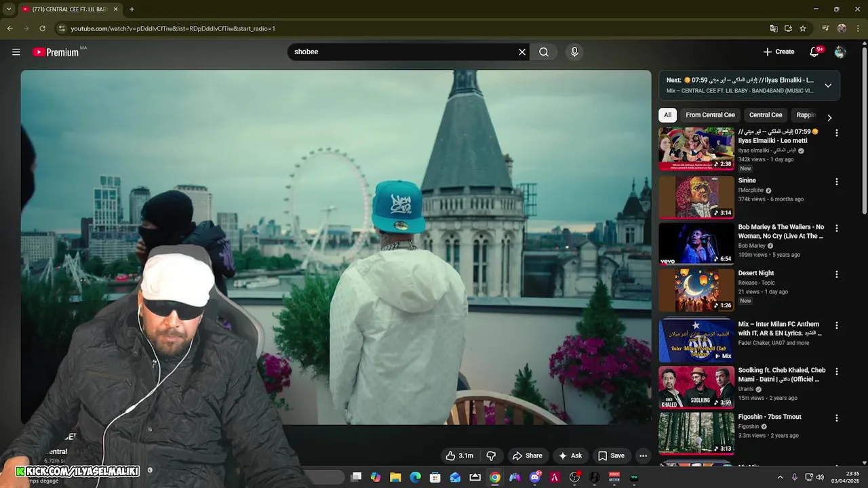Image resolution: width=868 pixels, height=488 pixels.
Task: Open Desert Night video title
Action: coord(756,273)
